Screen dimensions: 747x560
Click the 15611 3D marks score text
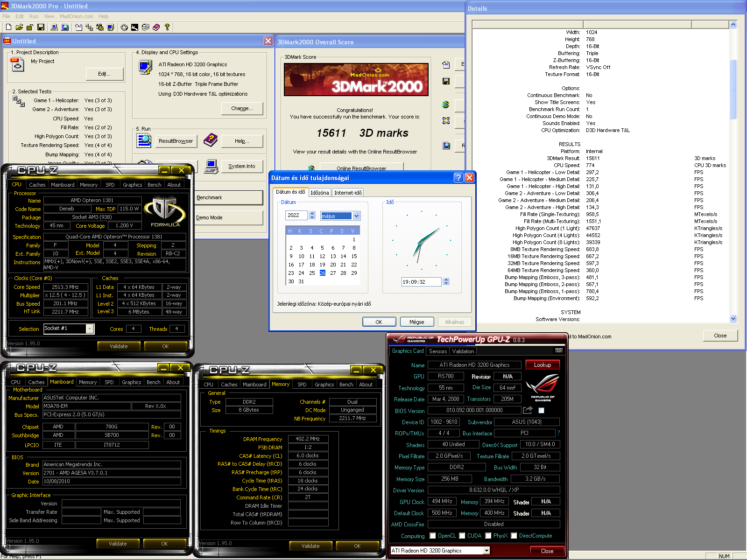(x=362, y=133)
